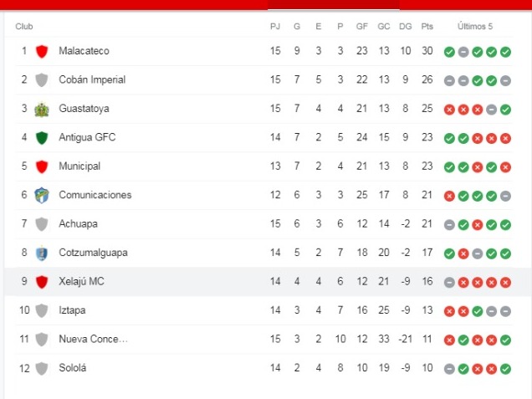Click the Antigua GFC green shield
Image resolution: width=532 pixels, height=399 pixels.
coord(42,138)
